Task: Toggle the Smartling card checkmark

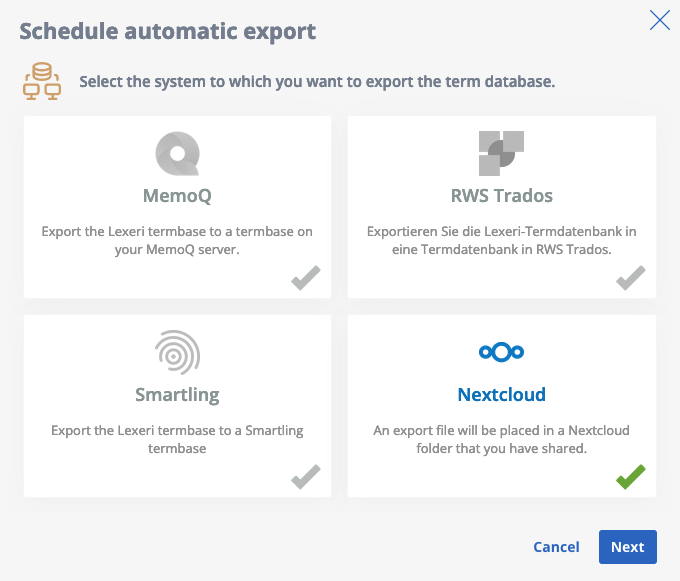Action: pyautogui.click(x=306, y=477)
